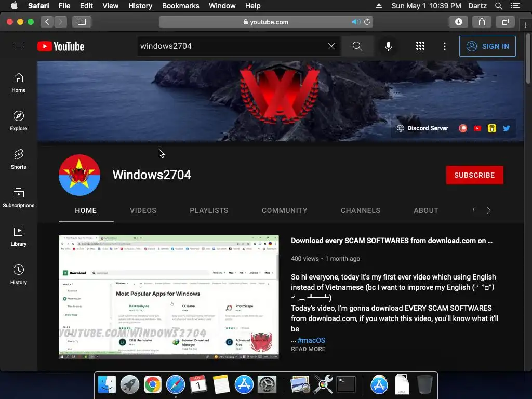
Task: Open the Safari Share button
Action: click(x=482, y=22)
